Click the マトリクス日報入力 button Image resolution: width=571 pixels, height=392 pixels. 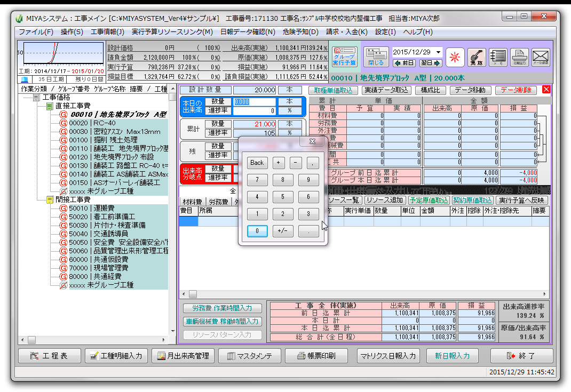click(388, 356)
